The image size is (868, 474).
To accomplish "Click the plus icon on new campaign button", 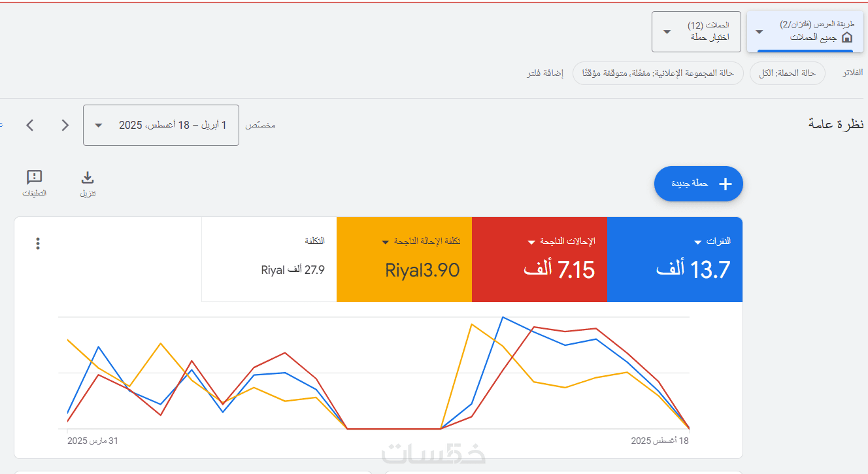I will (x=725, y=184).
